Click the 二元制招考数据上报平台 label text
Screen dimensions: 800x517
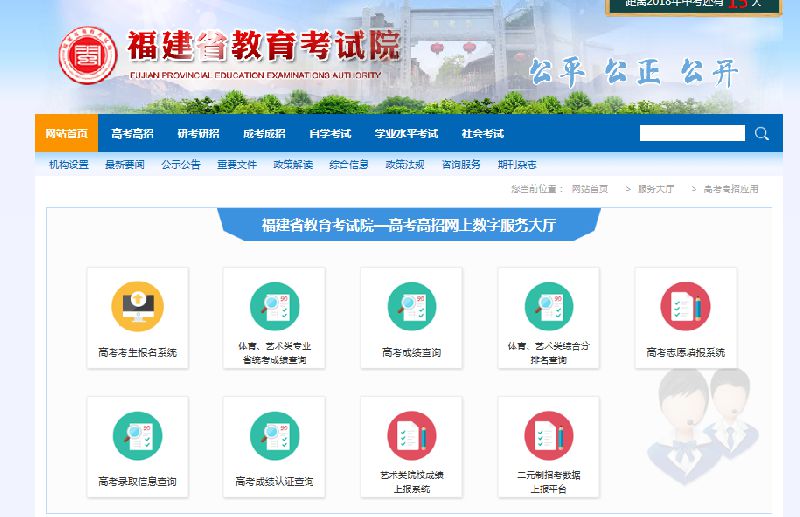point(549,482)
